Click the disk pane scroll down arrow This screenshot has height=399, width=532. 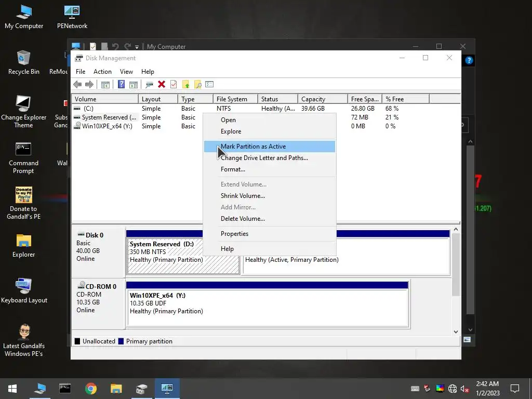coord(456,332)
